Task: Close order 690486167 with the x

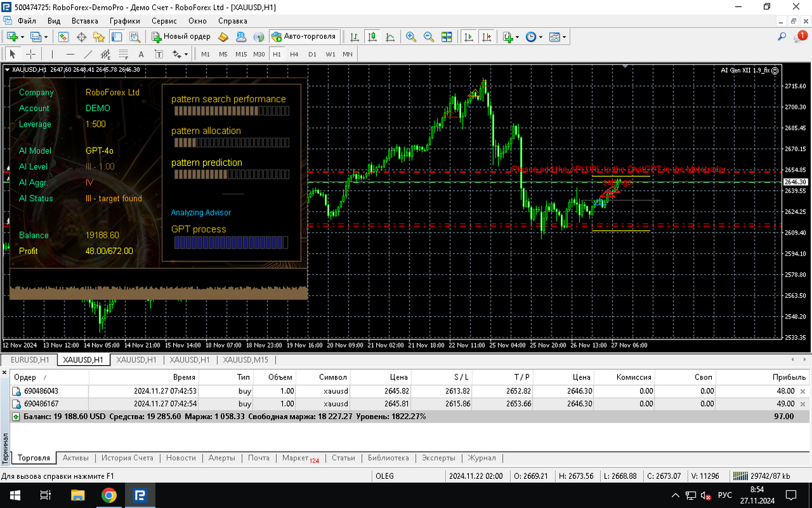Action: (x=803, y=404)
